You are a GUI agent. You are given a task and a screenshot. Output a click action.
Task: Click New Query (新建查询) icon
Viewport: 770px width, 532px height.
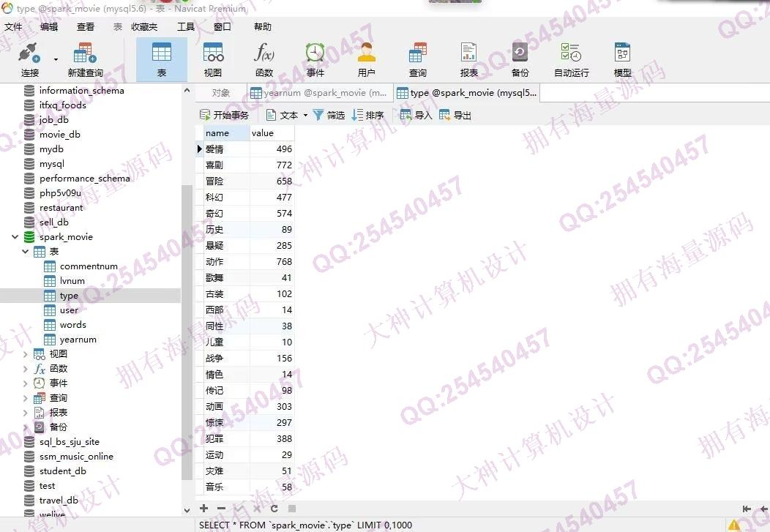pos(85,60)
